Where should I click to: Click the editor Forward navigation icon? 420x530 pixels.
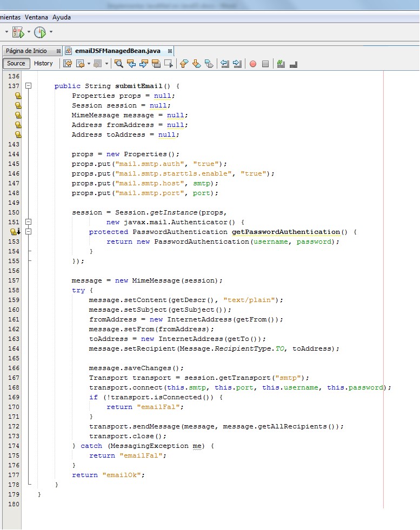pos(98,64)
